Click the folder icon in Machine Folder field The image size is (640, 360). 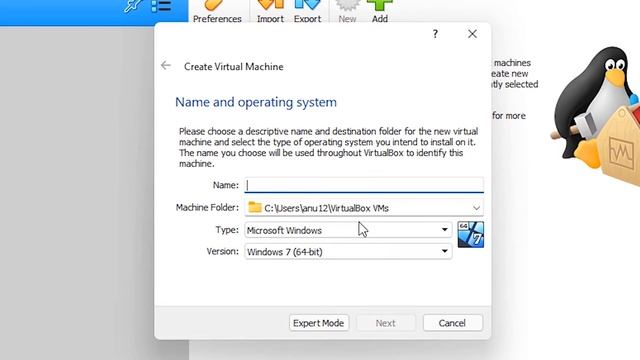pyautogui.click(x=255, y=207)
